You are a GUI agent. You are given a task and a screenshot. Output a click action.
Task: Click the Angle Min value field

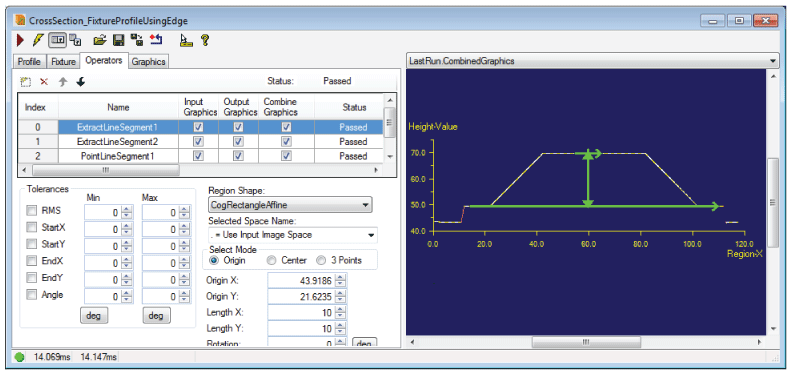click(103, 296)
